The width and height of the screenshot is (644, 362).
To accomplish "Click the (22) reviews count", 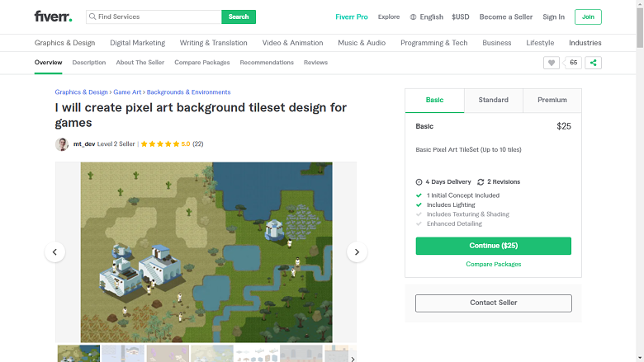I will 198,144.
